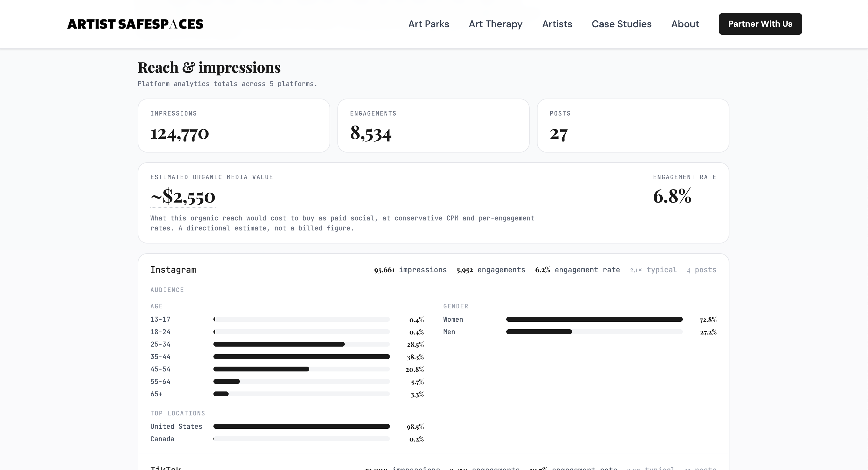Open the Artists nav link
Viewport: 868px width, 470px height.
pyautogui.click(x=557, y=24)
